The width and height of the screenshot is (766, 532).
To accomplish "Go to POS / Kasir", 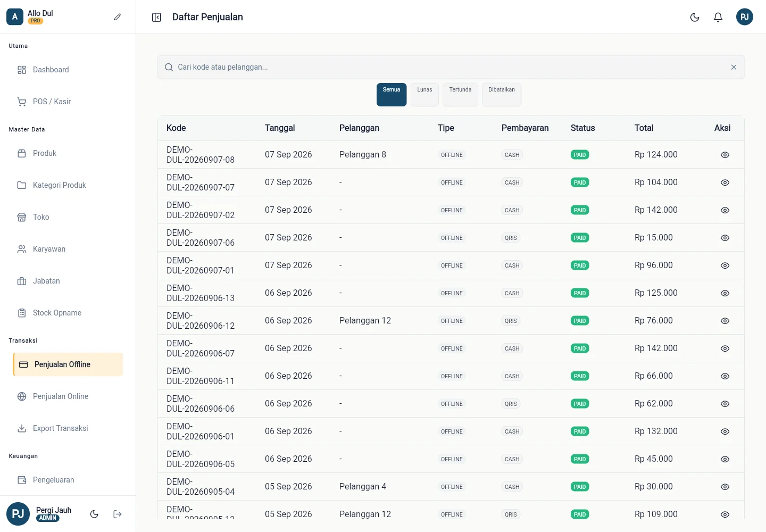I will pos(68,102).
